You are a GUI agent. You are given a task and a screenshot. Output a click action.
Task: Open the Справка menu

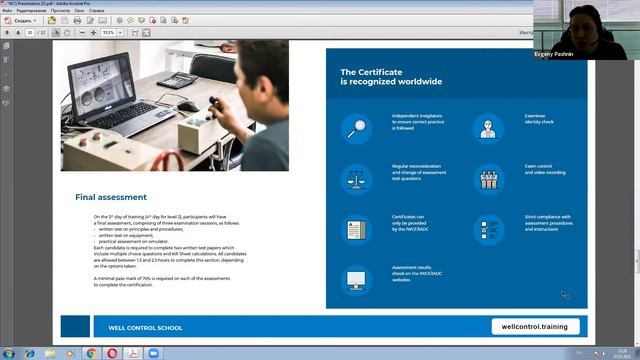point(96,11)
